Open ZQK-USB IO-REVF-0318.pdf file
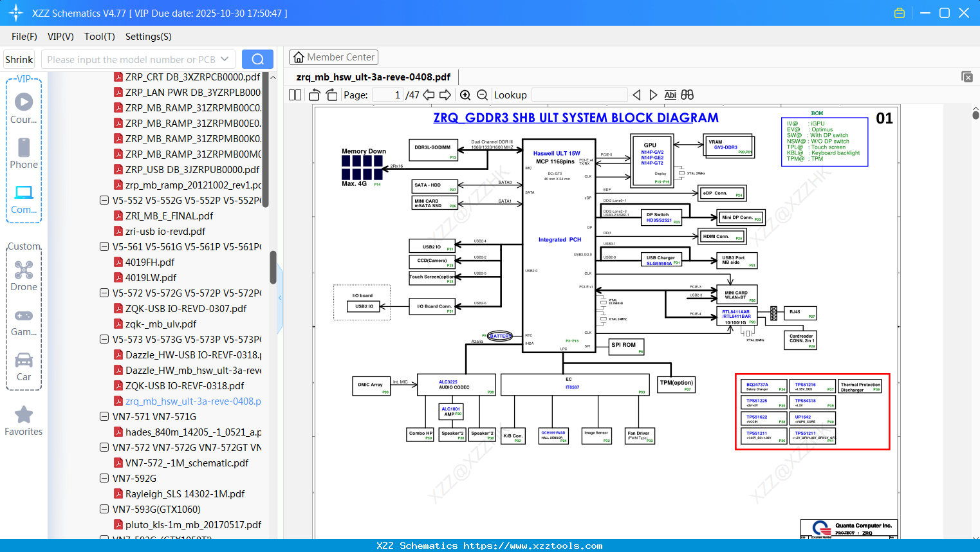 click(x=185, y=386)
